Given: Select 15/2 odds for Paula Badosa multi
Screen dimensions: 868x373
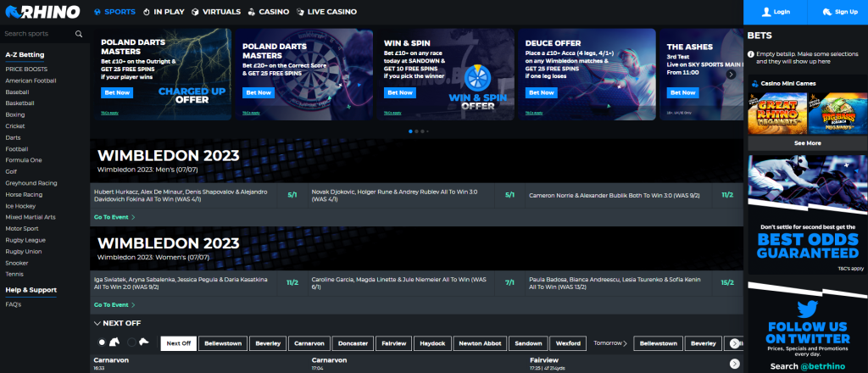Looking at the screenshot, I should pyautogui.click(x=726, y=283).
